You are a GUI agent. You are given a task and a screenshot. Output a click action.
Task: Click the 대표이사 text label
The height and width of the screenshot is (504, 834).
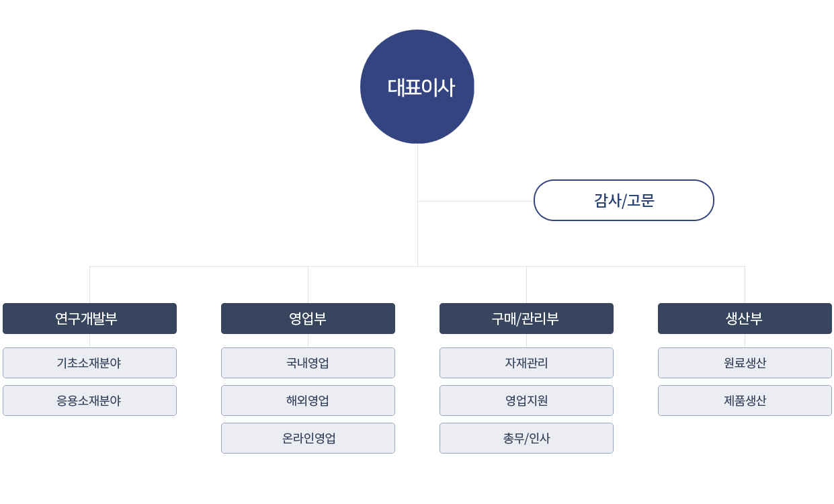(x=421, y=87)
